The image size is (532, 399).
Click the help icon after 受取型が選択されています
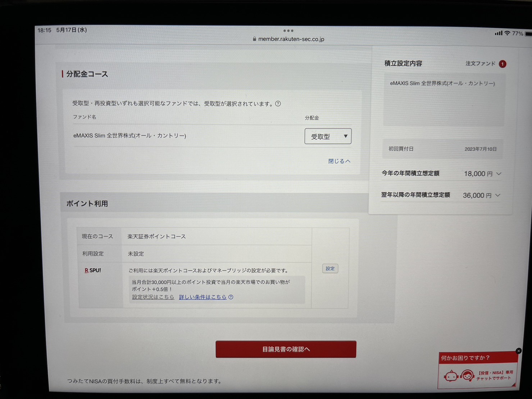[278, 104]
